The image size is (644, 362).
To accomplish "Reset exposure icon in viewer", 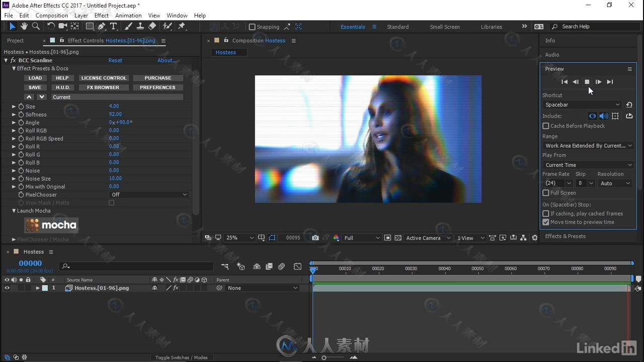I will tap(534, 238).
